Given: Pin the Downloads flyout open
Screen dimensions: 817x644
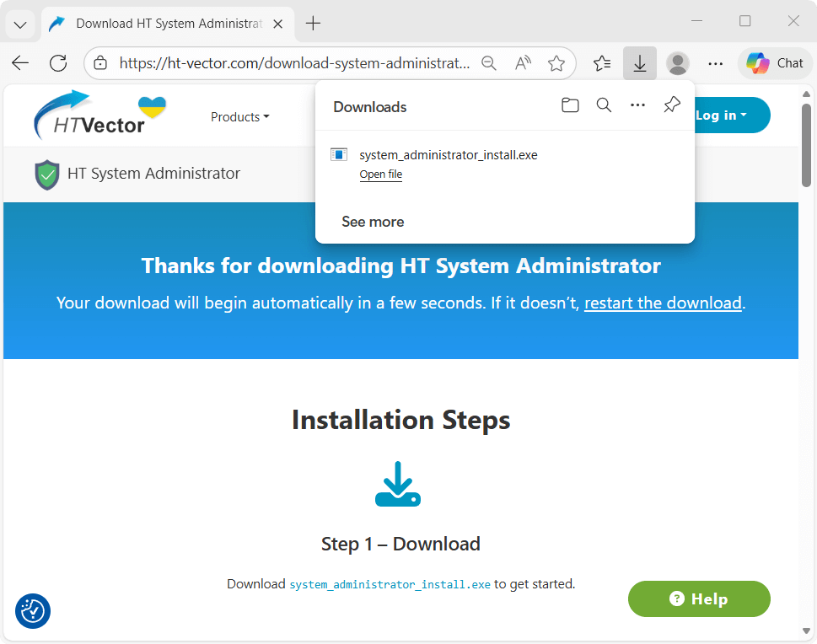Looking at the screenshot, I should (671, 105).
